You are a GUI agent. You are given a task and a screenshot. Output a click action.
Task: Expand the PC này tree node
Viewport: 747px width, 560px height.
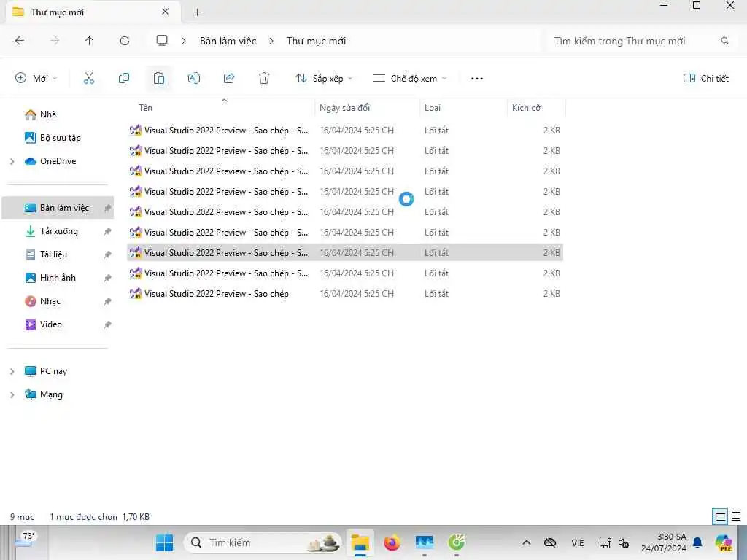12,371
